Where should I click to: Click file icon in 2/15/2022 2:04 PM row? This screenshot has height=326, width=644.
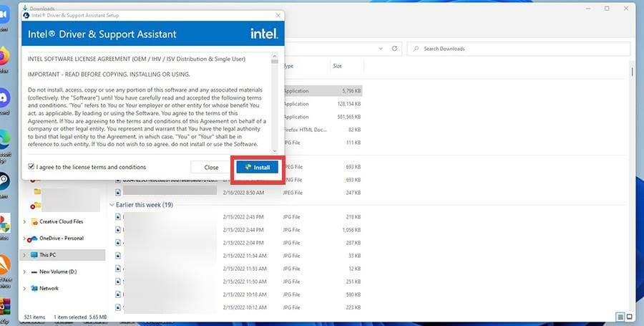[x=118, y=243]
